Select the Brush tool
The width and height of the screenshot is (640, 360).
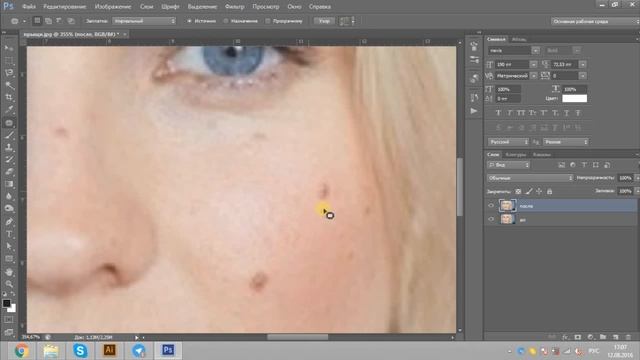pyautogui.click(x=9, y=135)
